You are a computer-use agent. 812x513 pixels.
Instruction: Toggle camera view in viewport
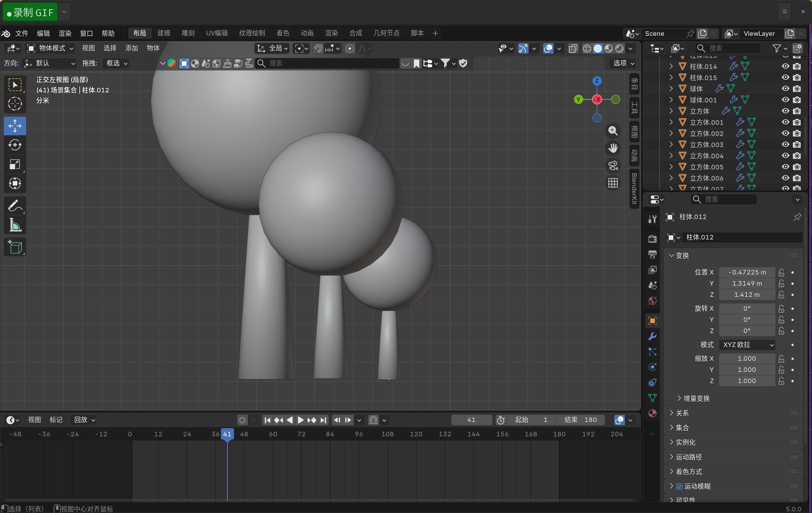click(x=613, y=166)
